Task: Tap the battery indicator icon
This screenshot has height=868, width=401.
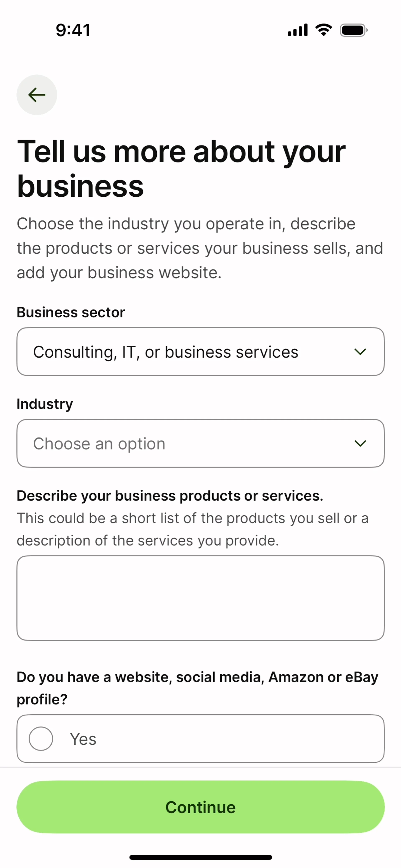Action: [353, 30]
